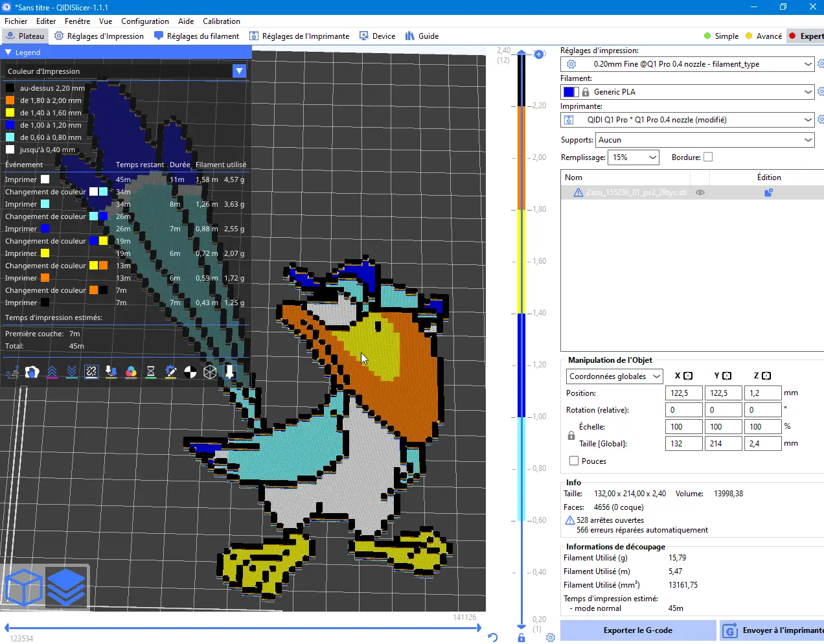The width and height of the screenshot is (824, 644).
Task: Check the Pouces checkbox
Action: (574, 461)
